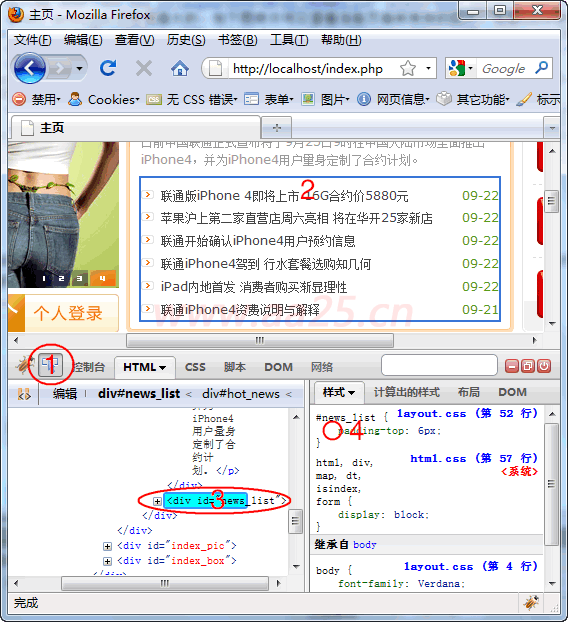Click the 联通开始确认iPhone4用户预约信息 news headline
This screenshot has width=568, height=622.
click(258, 241)
